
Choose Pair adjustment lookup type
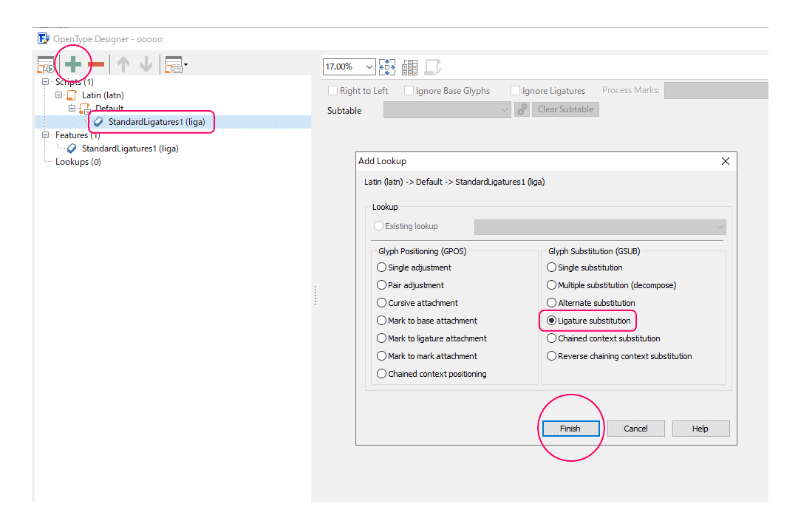(382, 285)
